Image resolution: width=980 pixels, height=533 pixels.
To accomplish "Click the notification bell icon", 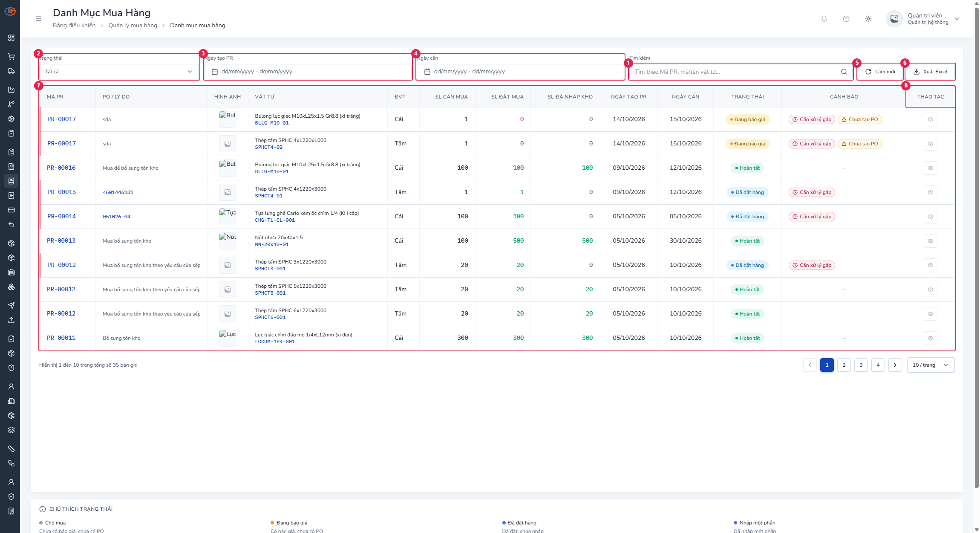I will click(x=824, y=19).
